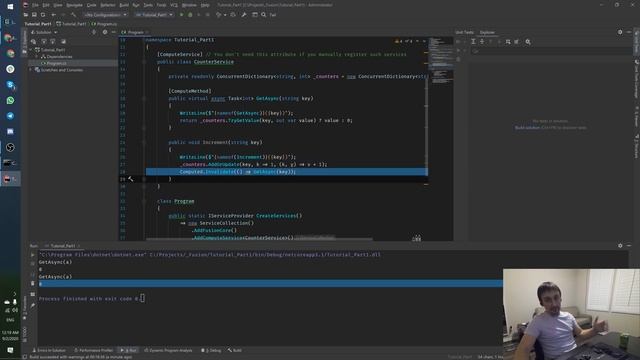The width and height of the screenshot is (640, 360).
Task: Click magnifier icon in Unit Tests toolbar
Action: pos(528,42)
